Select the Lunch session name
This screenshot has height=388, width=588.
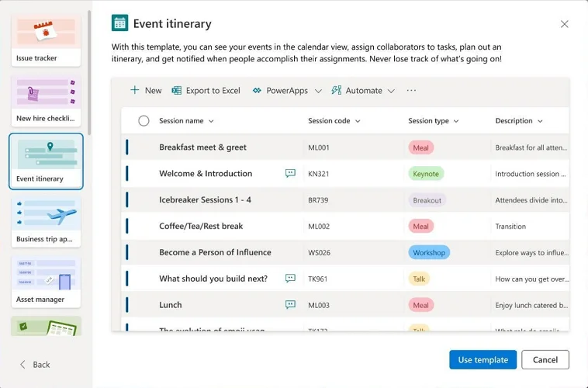click(170, 305)
